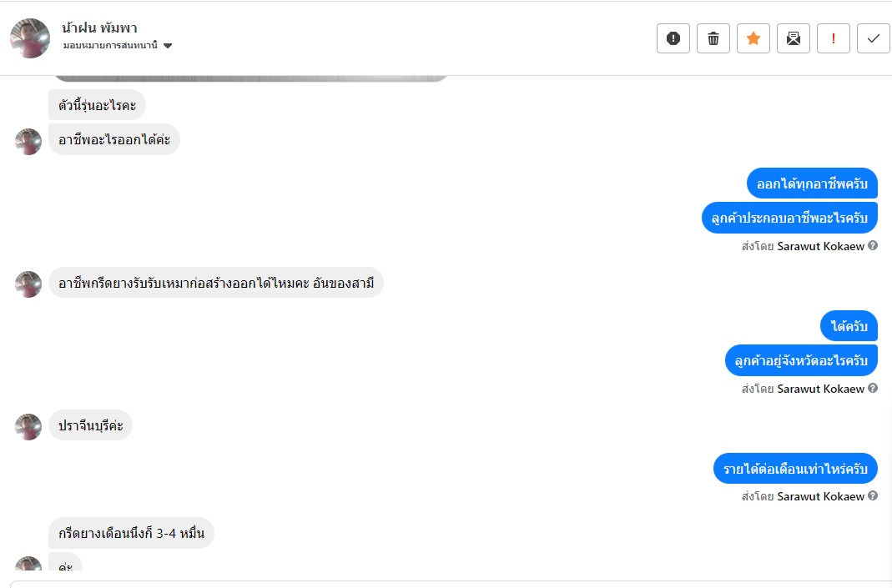Click help icon below "ลูกค้าอยู่จังหวัดอะไรครับ" message
Viewport: 892px width, 588px height.
(x=873, y=389)
